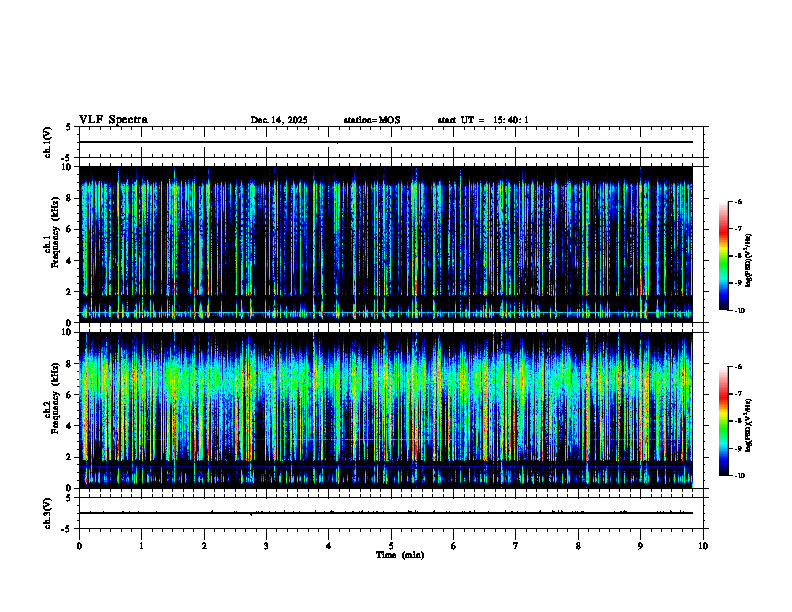The height and width of the screenshot is (612, 792).
Task: Click the "Time (min)" axis label
Action: click(x=400, y=555)
